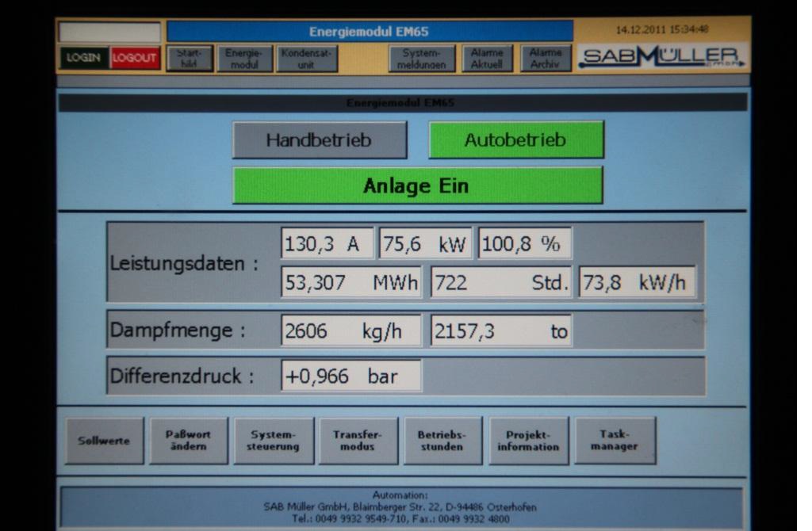
Task: Toggle the Anlage Ein button
Action: (x=417, y=185)
